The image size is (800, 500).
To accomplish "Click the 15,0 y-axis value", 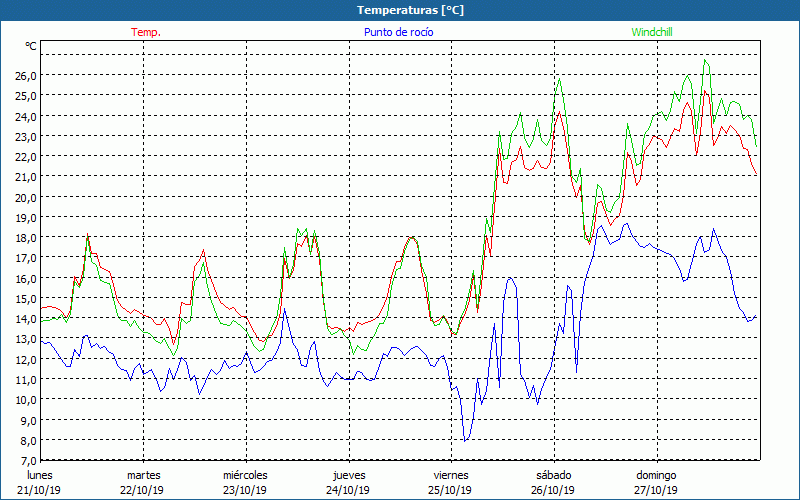I will (x=26, y=298).
